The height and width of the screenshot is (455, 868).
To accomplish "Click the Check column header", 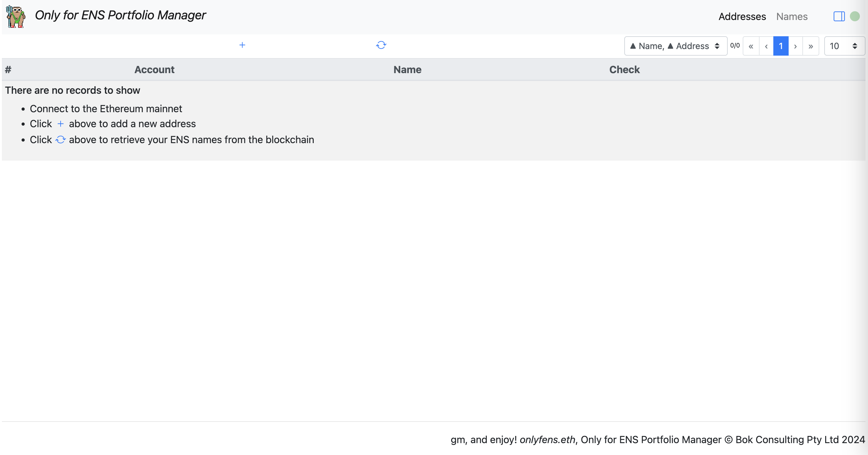I will click(624, 70).
